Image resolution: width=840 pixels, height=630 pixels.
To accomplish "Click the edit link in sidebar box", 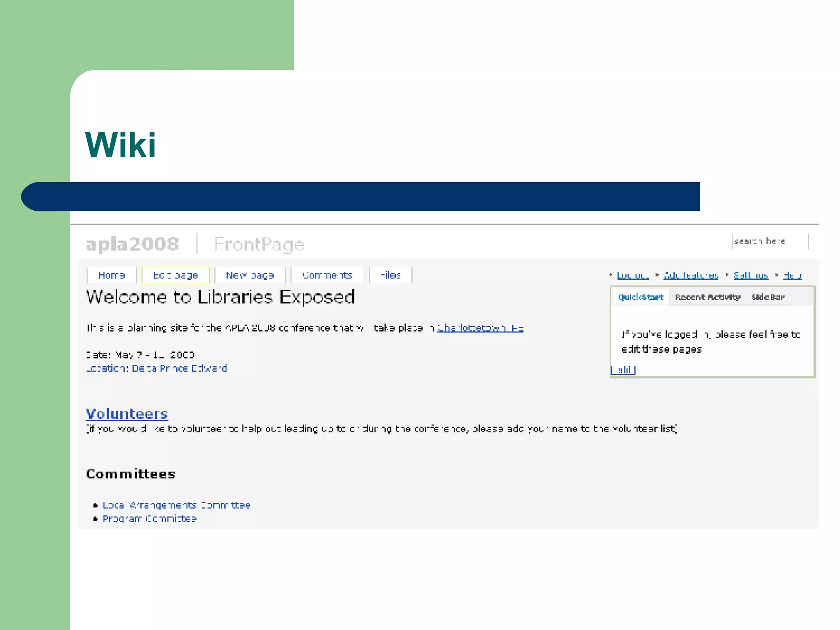I will [623, 370].
